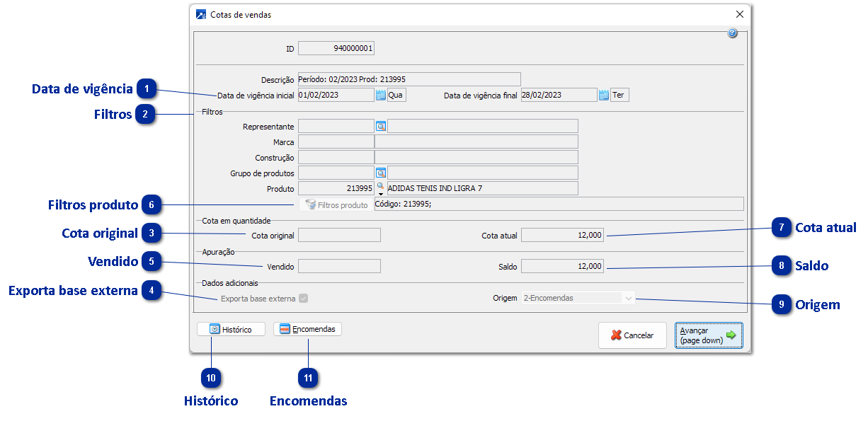Click the Descrição text field
This screenshot has width=868, height=421.
tap(409, 79)
